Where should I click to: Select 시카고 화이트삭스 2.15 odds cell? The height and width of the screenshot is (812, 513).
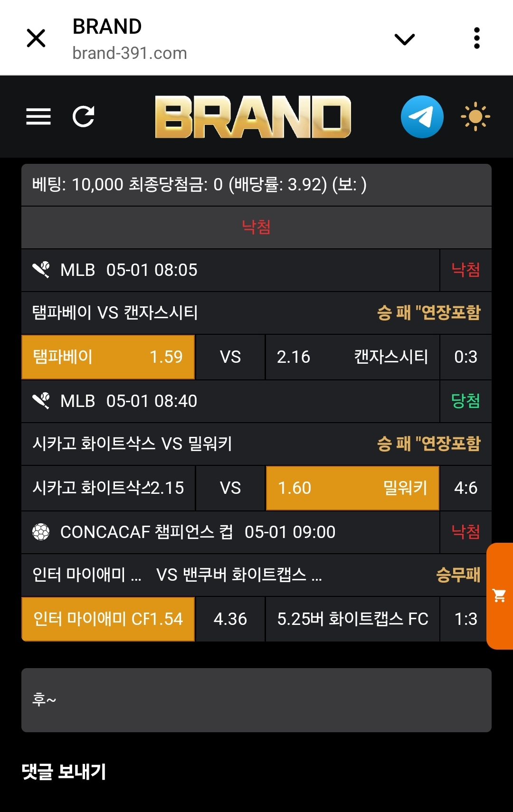(x=108, y=488)
